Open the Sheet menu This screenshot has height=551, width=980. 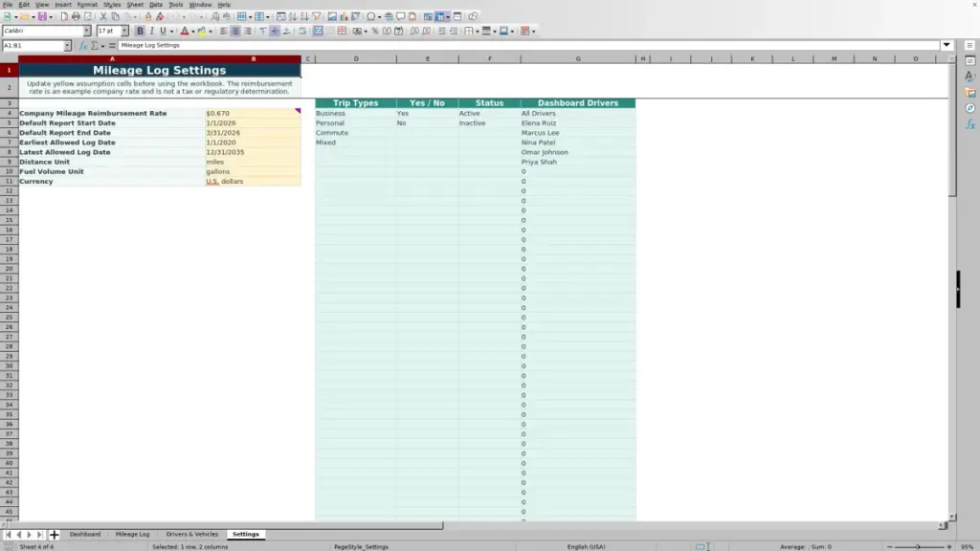tap(135, 5)
